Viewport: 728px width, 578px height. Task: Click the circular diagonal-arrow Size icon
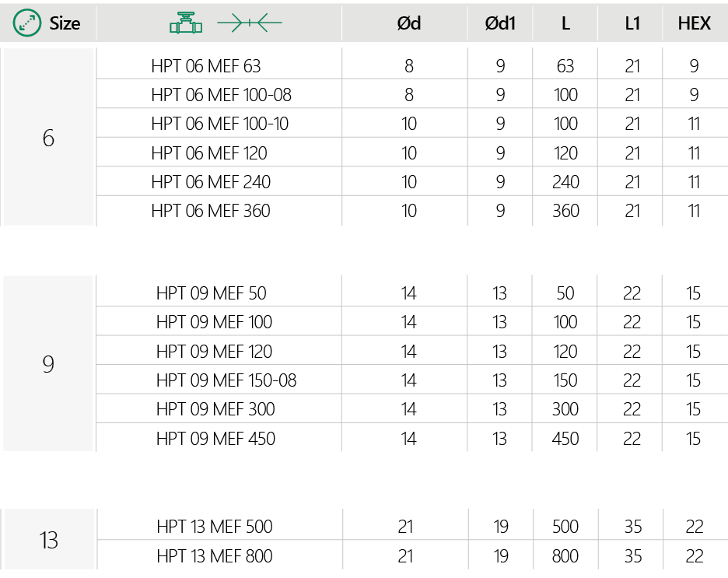tap(27, 23)
